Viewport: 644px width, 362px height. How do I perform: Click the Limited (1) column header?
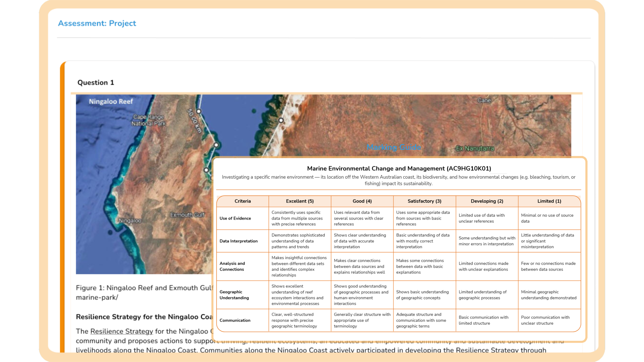(549, 201)
